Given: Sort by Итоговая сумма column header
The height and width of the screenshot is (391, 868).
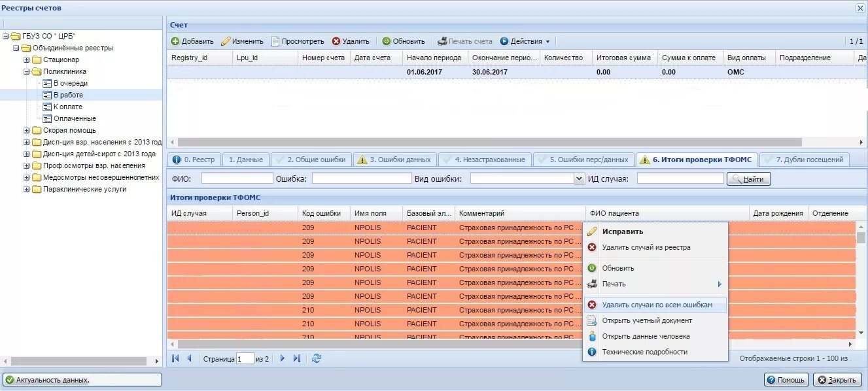Looking at the screenshot, I should [x=625, y=58].
